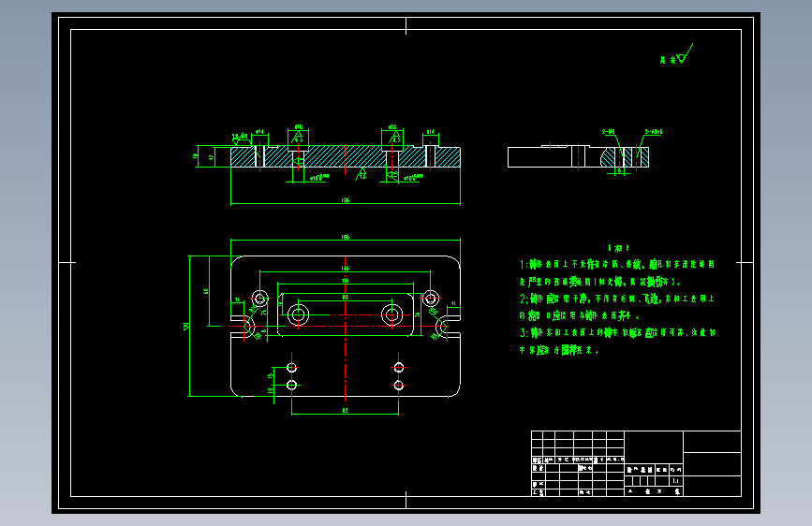Click the technical requirements heading
This screenshot has width=812, height=526.
point(618,248)
